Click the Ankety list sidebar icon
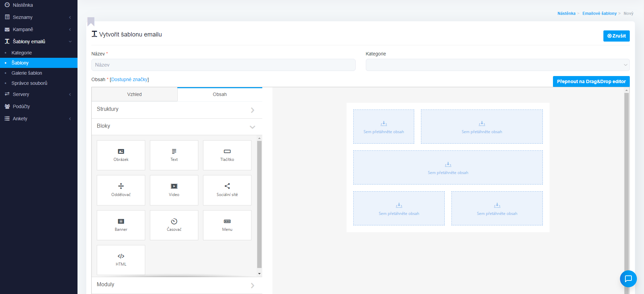The image size is (644, 294). click(7, 119)
